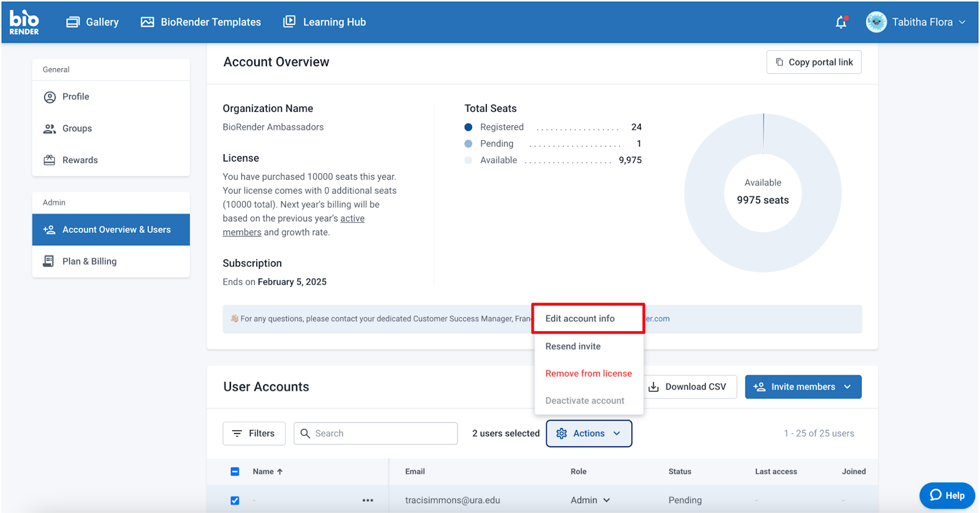Toggle the select-all users checkbox
Screen dimensions: 980x513
tap(235, 471)
